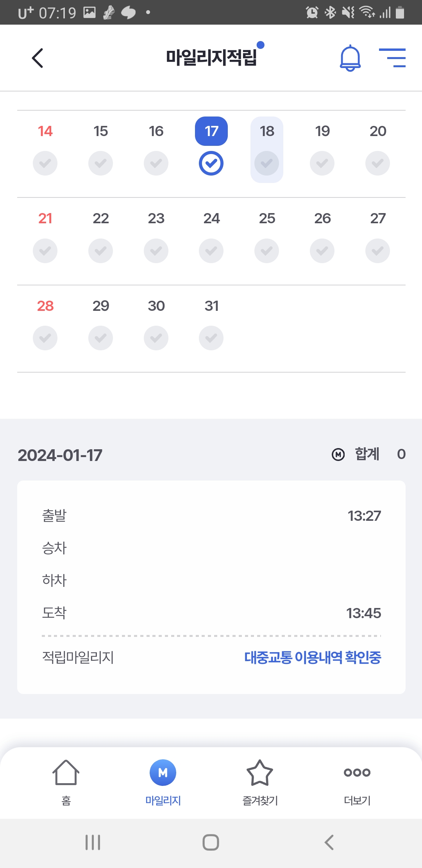
Task: Tap the 합계 mileage total
Action: click(368, 454)
